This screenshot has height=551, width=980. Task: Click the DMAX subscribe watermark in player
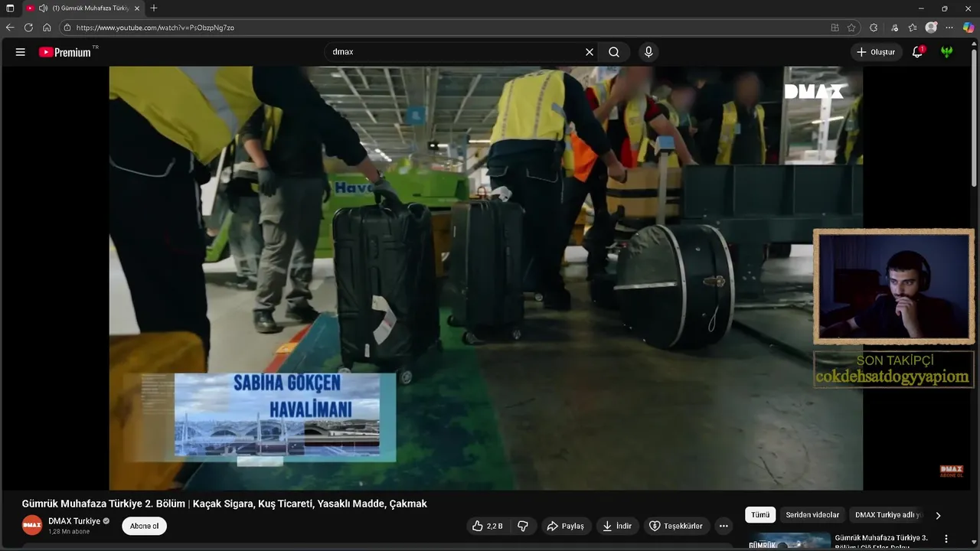click(951, 471)
